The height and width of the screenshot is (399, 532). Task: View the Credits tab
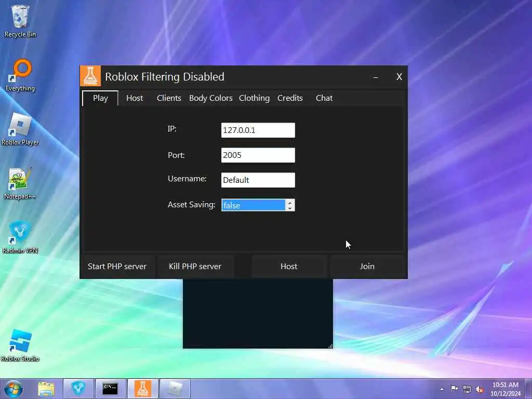(x=290, y=98)
